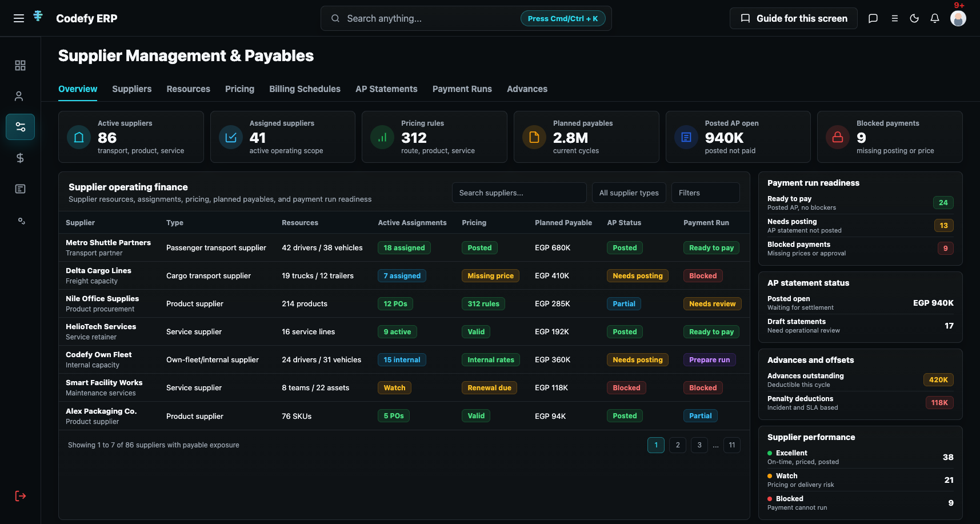980x524 pixels.
Task: Switch to the AP Statements tab
Action: (386, 89)
